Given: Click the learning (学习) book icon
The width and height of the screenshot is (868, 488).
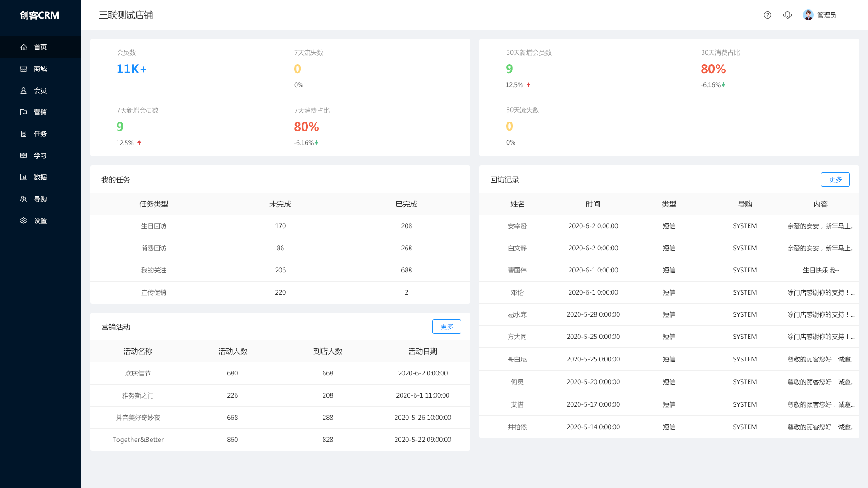Looking at the screenshot, I should (x=24, y=155).
